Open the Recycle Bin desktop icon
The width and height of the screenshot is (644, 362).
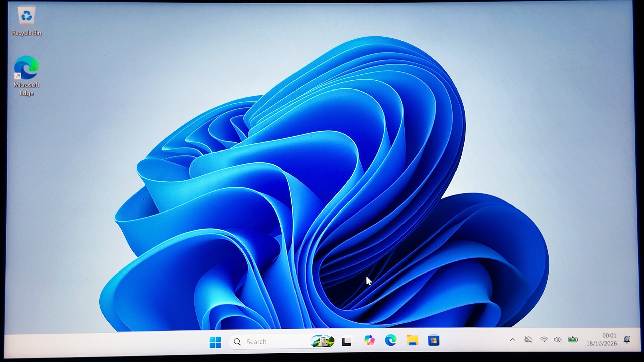tap(26, 21)
